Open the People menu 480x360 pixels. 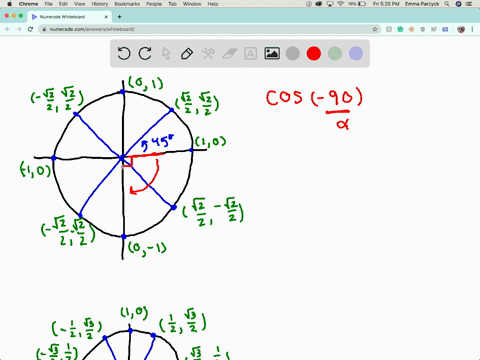coord(154,4)
